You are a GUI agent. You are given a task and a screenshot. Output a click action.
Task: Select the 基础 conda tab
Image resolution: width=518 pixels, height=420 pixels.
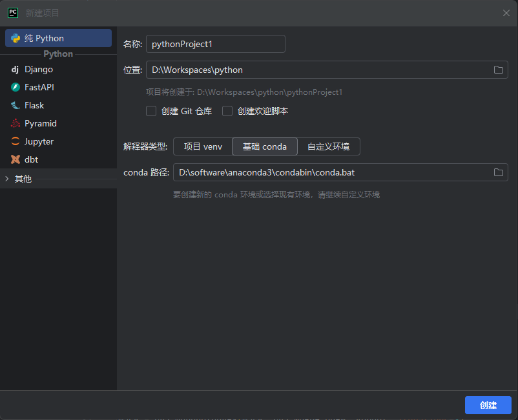(x=264, y=146)
